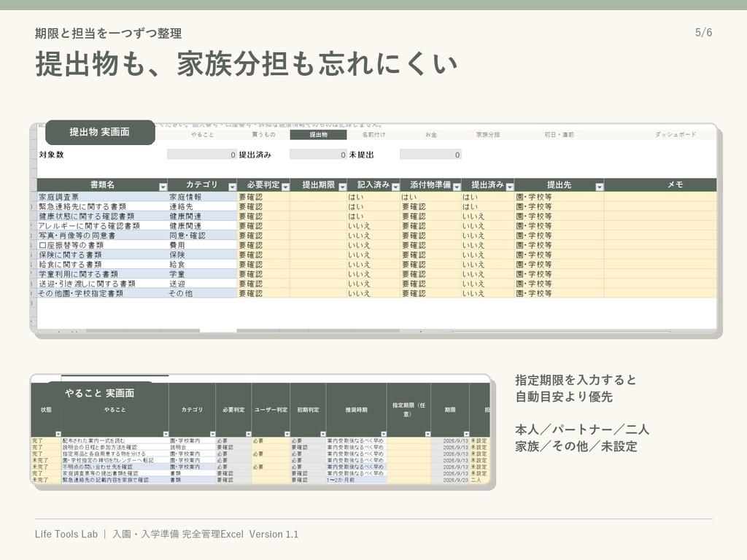747x560 pixels.
Task: Select the 学童 category cell
Action: click(202, 274)
